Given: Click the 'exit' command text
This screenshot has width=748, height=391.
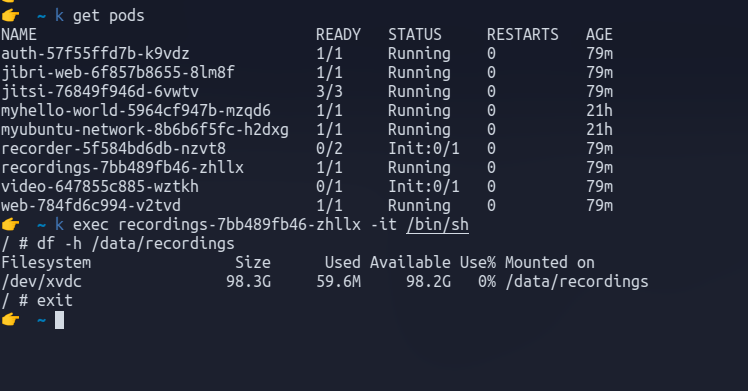Looking at the screenshot, I should pyautogui.click(x=55, y=300).
